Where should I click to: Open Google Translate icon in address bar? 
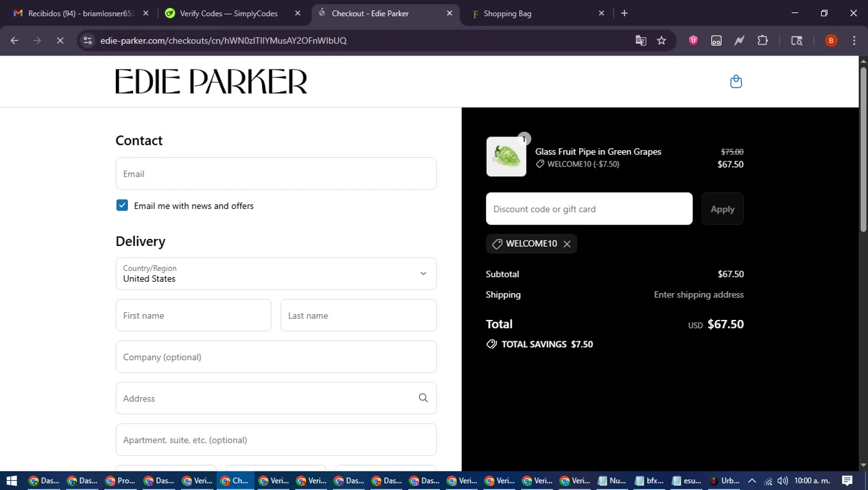[x=641, y=40]
